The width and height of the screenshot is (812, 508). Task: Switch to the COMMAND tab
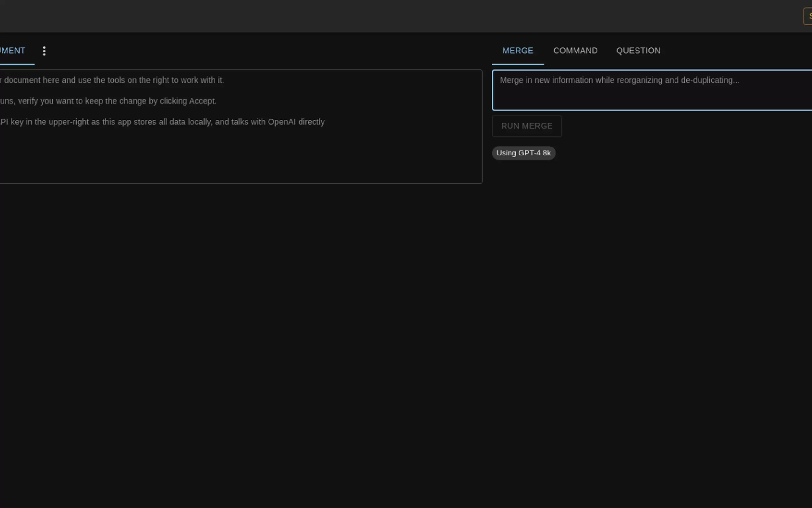coord(575,51)
